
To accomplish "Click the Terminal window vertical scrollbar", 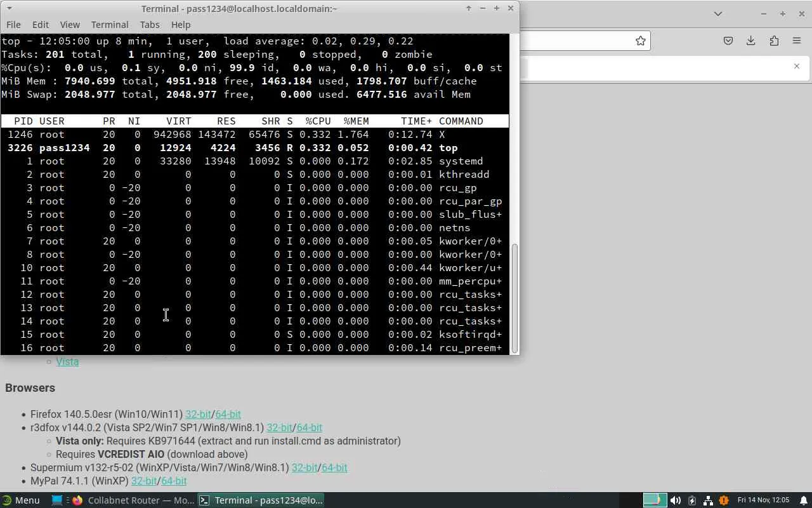I will coord(514,297).
